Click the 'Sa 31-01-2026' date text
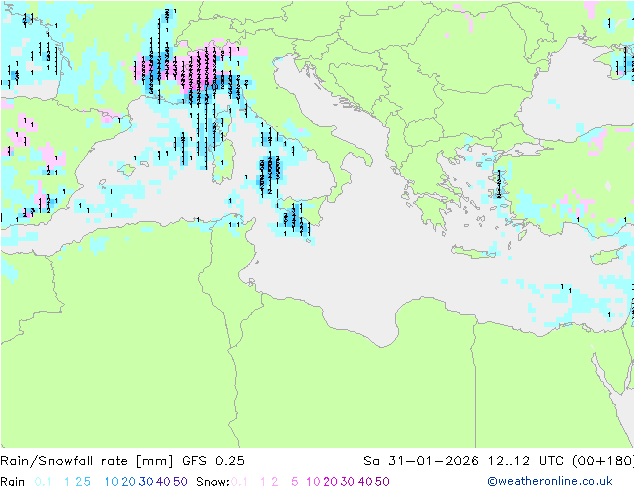The image size is (634, 490). click(421, 461)
